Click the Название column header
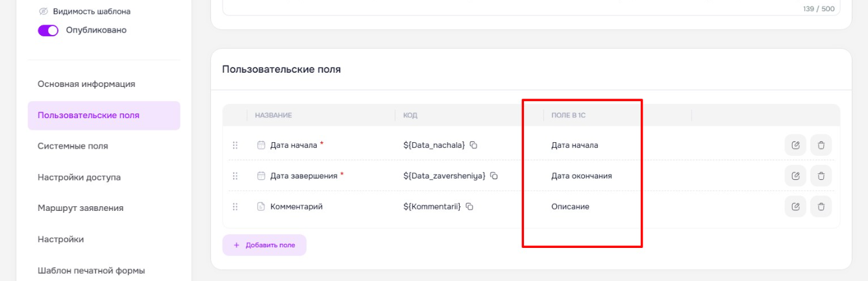This screenshot has width=868, height=281. pos(273,116)
